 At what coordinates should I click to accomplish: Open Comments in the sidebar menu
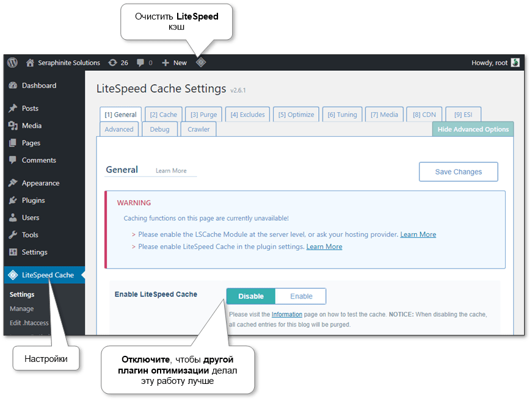click(x=39, y=161)
